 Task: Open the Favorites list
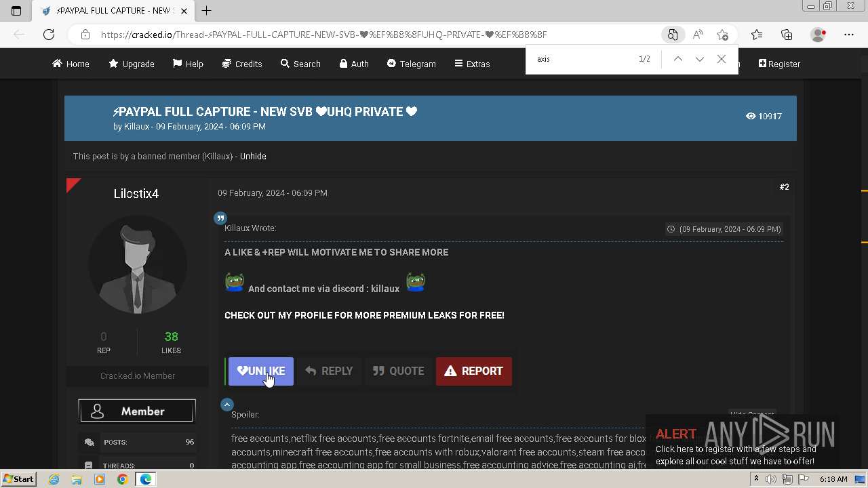click(x=757, y=35)
